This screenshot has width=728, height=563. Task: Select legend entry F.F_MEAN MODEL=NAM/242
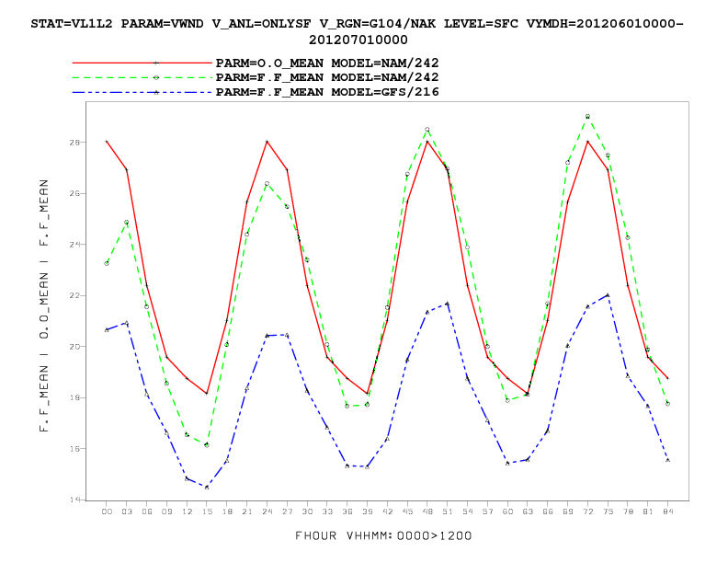[x=327, y=77]
